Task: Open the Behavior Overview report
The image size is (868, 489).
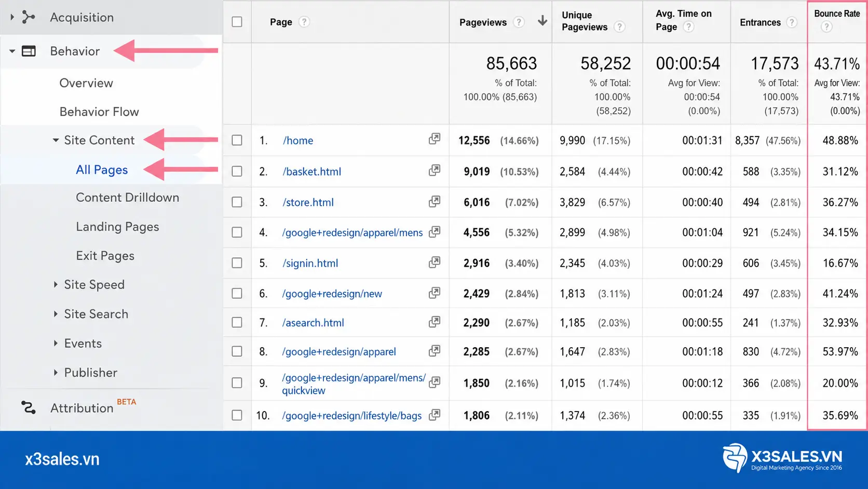Action: 86,83
